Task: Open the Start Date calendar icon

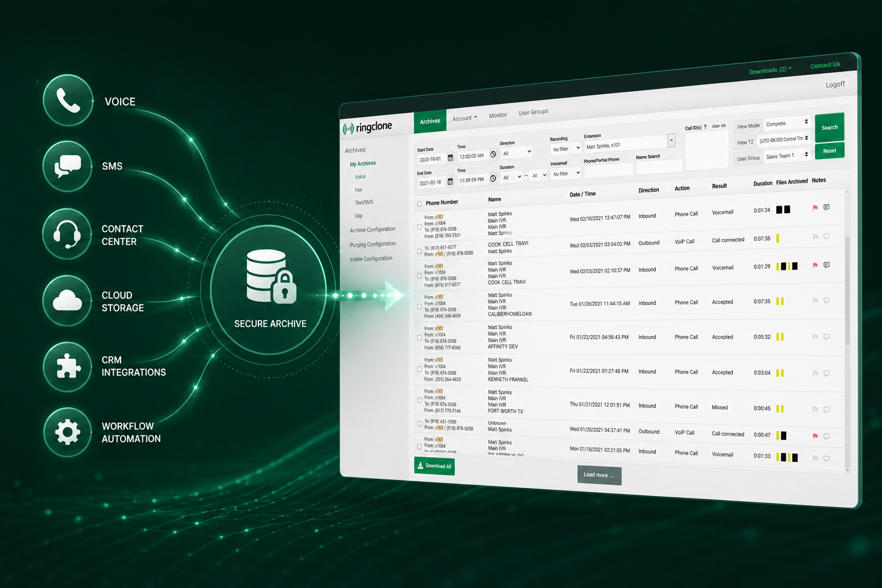Action: [x=450, y=157]
